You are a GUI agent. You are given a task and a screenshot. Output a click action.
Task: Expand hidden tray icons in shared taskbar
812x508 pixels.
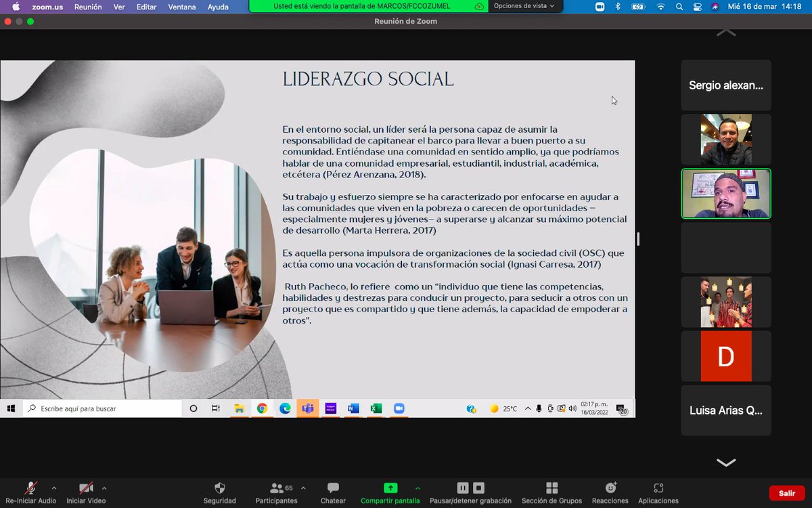point(528,408)
